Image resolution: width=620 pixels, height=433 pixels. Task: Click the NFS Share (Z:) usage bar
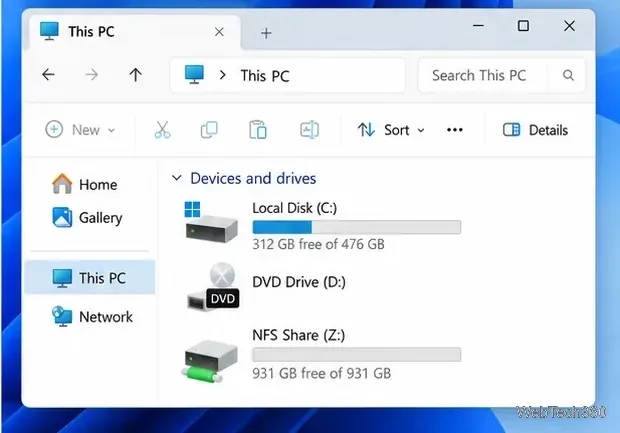coord(357,354)
